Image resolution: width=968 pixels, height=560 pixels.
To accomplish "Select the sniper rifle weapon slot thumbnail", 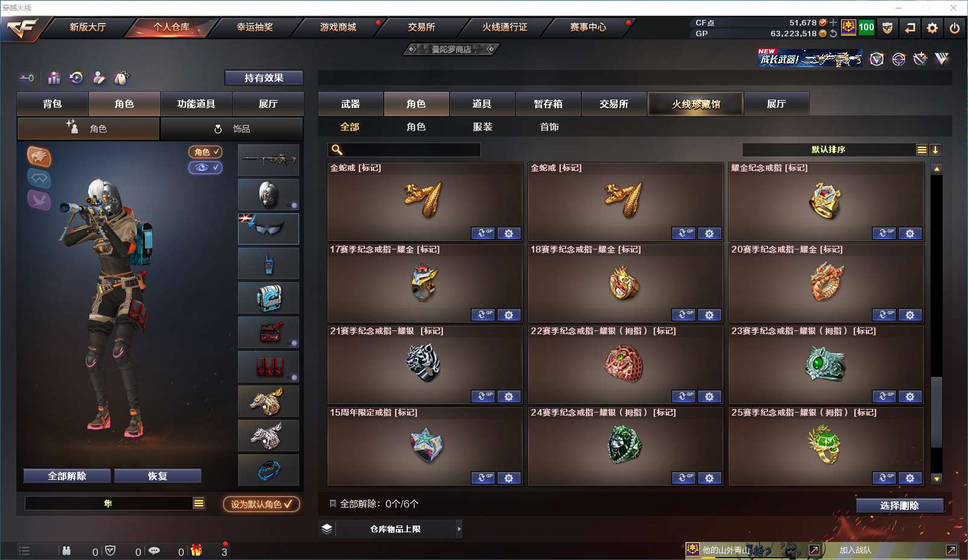I will (268, 160).
